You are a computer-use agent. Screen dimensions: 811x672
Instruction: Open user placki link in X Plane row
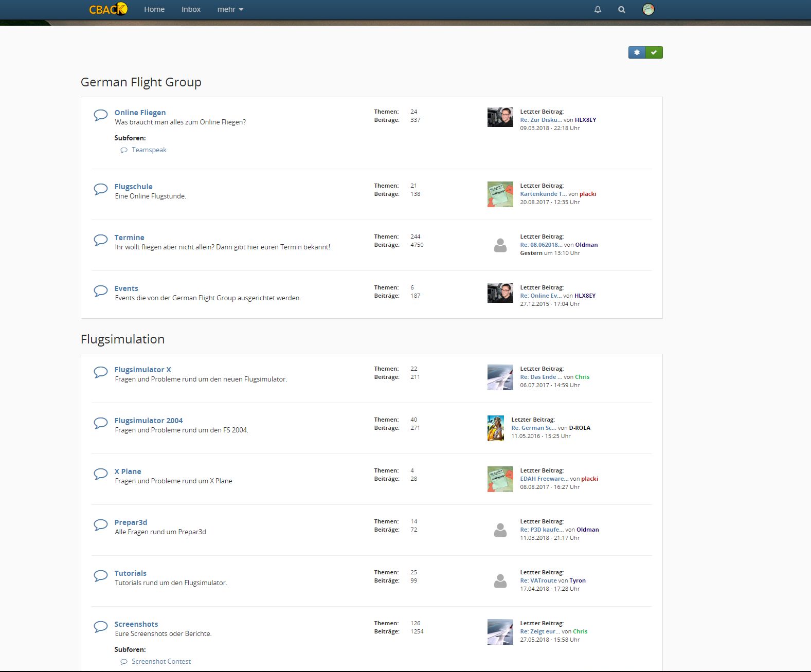(x=589, y=479)
